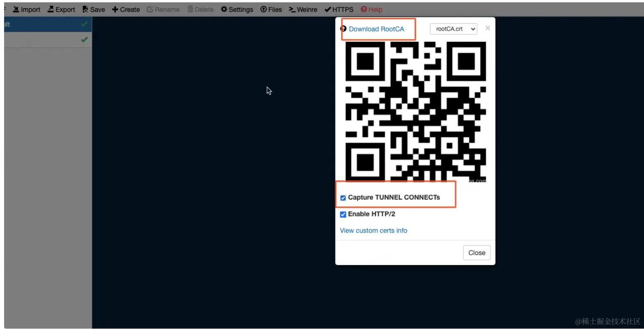Toggle the Enable HTTP/2 checkbox
644x329 pixels.
(343, 214)
